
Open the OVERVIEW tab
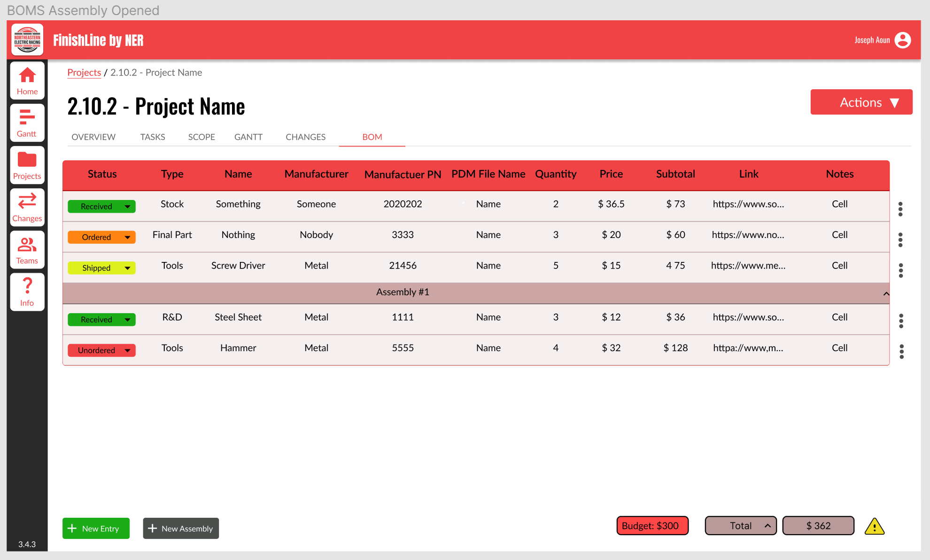(93, 137)
